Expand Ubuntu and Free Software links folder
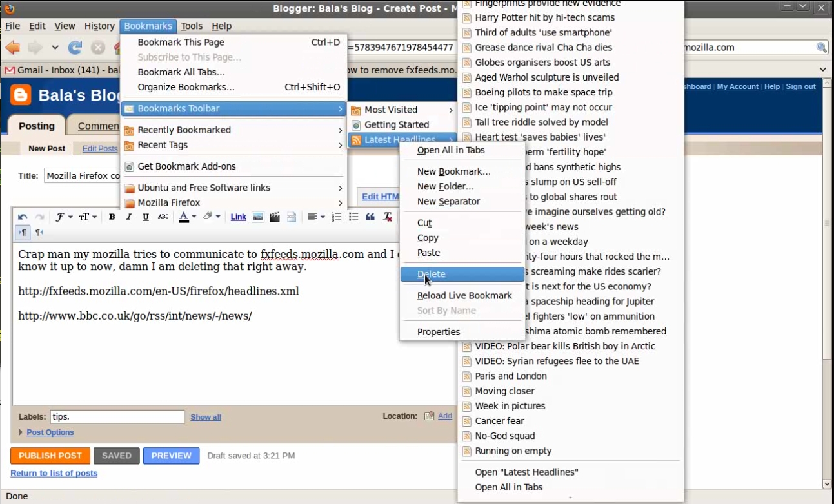834x504 pixels. click(234, 188)
